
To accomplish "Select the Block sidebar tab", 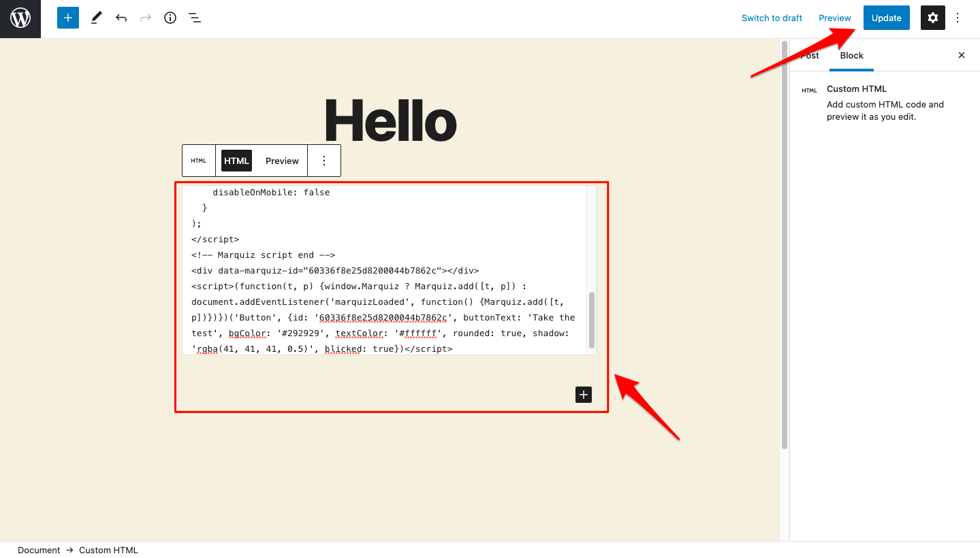I will (851, 55).
